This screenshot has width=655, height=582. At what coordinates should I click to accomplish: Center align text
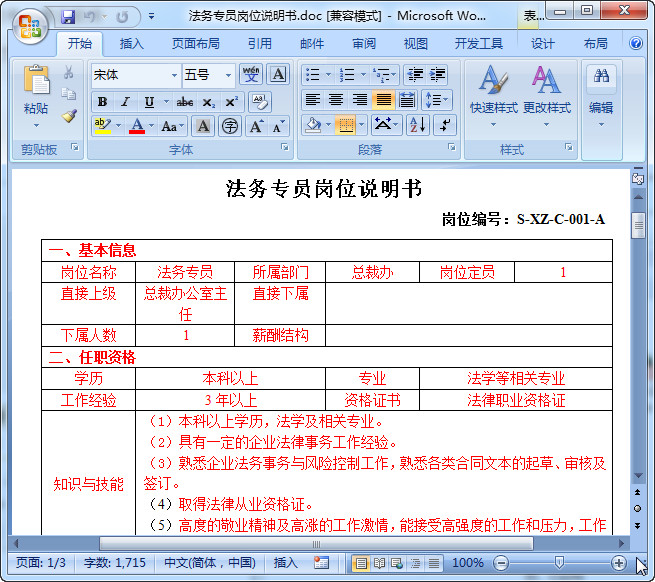coord(336,100)
